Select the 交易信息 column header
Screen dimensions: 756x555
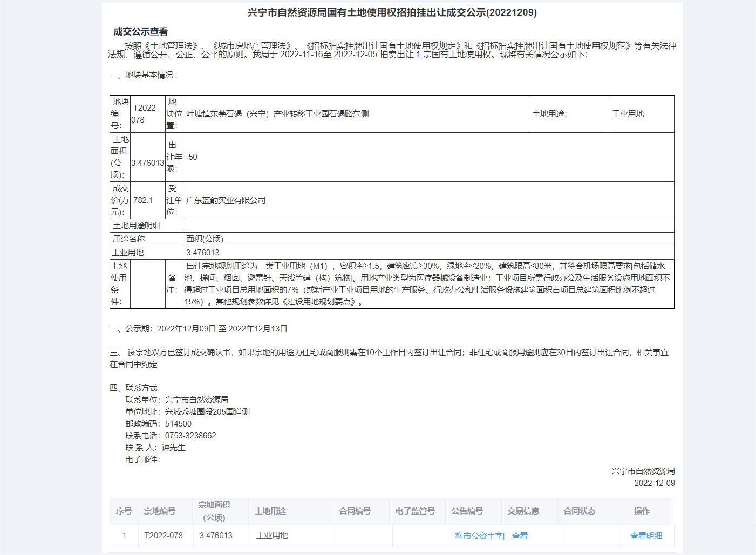[529, 511]
